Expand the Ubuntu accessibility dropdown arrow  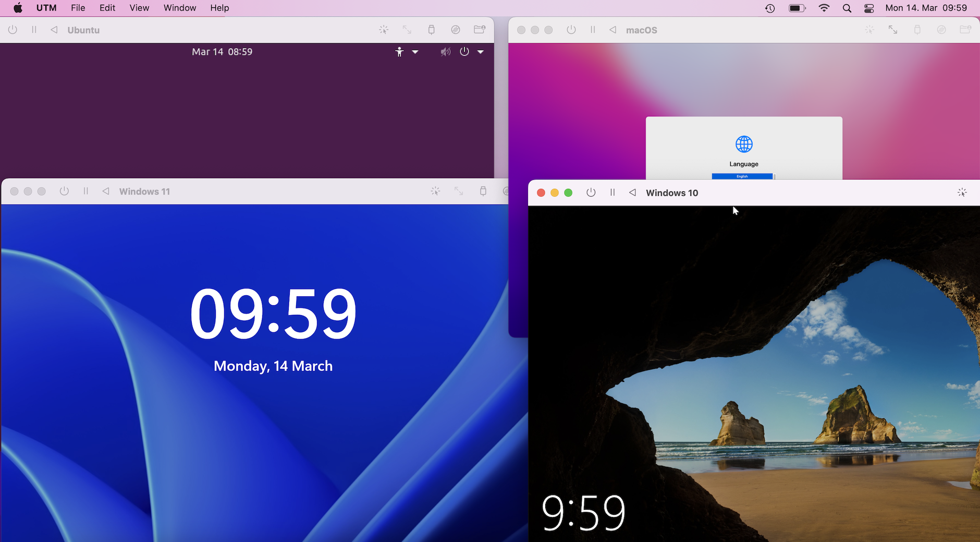415,52
